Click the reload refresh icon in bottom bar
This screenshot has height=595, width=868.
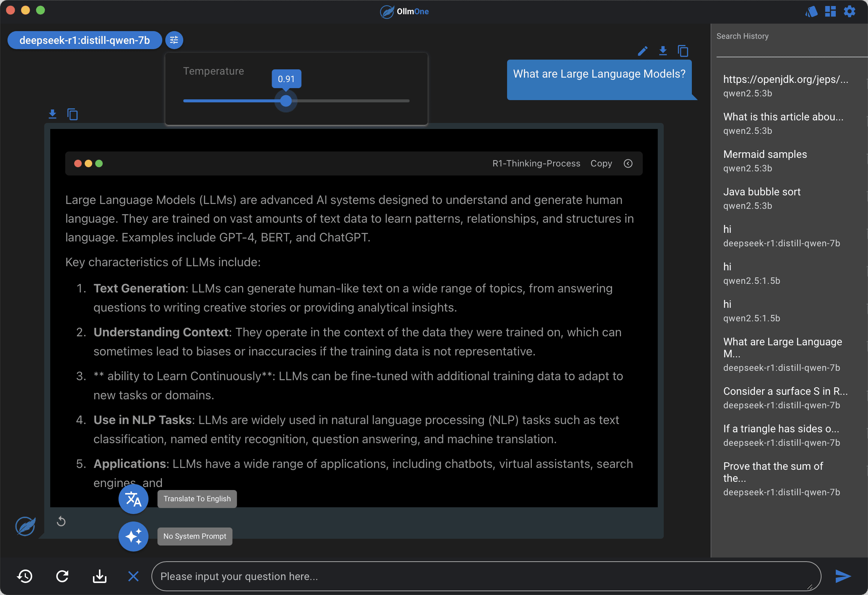tap(62, 576)
